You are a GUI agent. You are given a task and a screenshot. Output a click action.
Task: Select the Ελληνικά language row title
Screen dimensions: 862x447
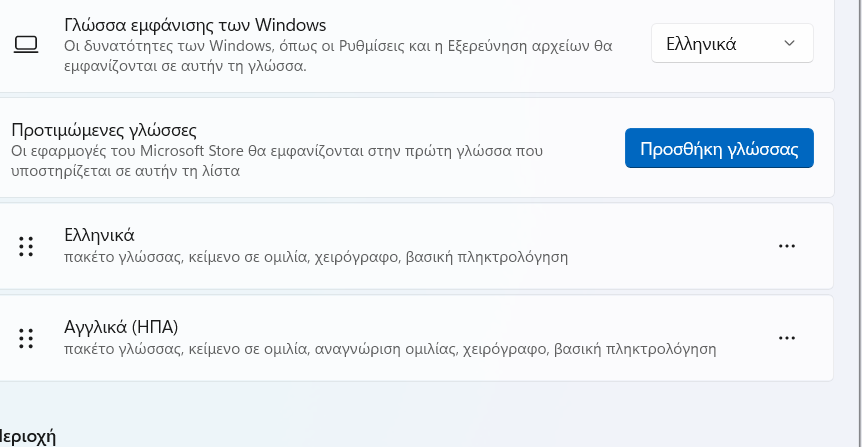click(x=100, y=235)
